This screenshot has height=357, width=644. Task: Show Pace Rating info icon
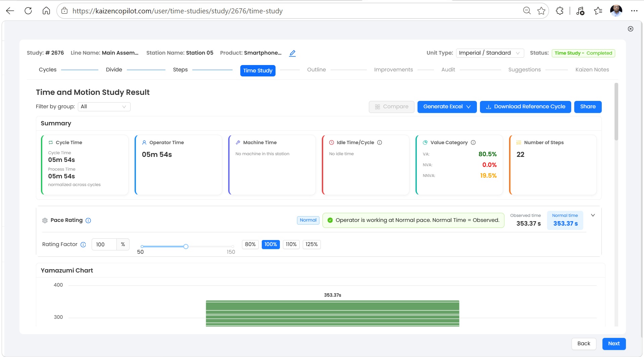pos(88,221)
